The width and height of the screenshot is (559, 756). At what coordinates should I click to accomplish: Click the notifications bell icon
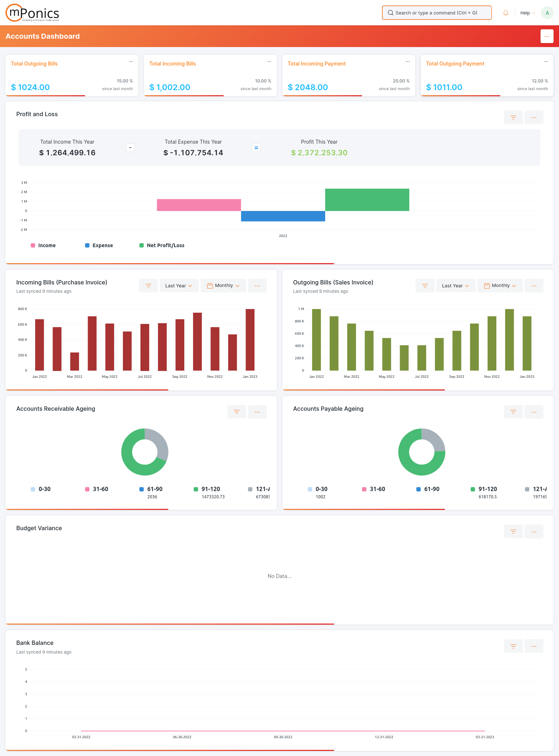506,13
